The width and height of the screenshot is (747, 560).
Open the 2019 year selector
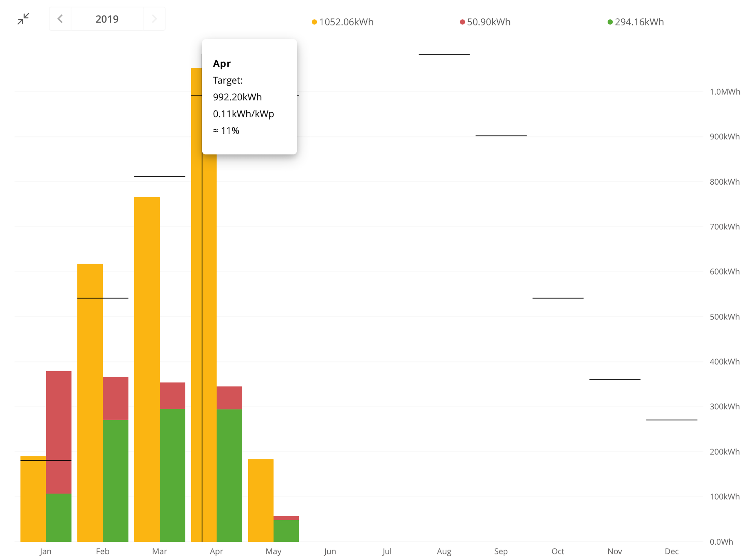point(107,19)
